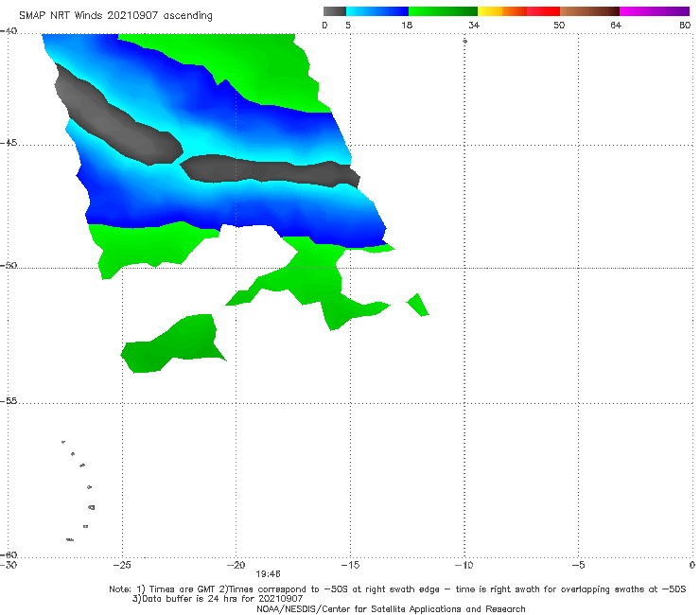Viewport: 700px width, 615px height.
Task: Click the color scale label "64"
Action: click(616, 25)
